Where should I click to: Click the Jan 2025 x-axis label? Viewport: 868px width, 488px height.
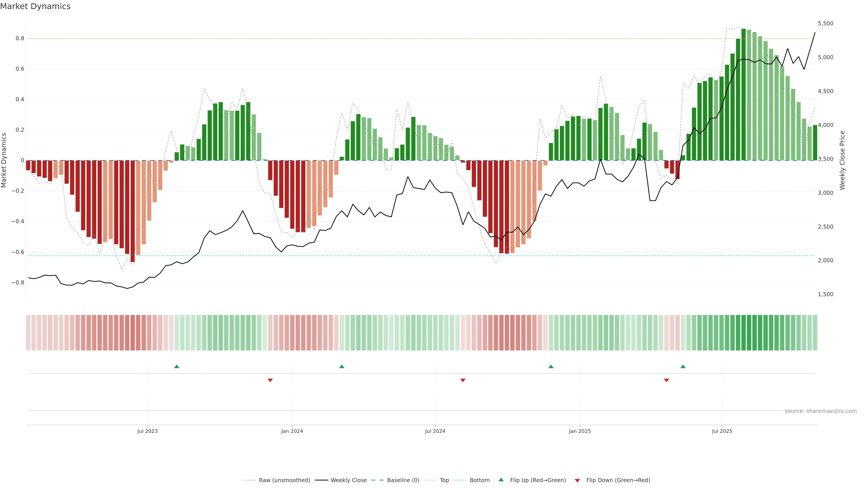point(580,431)
